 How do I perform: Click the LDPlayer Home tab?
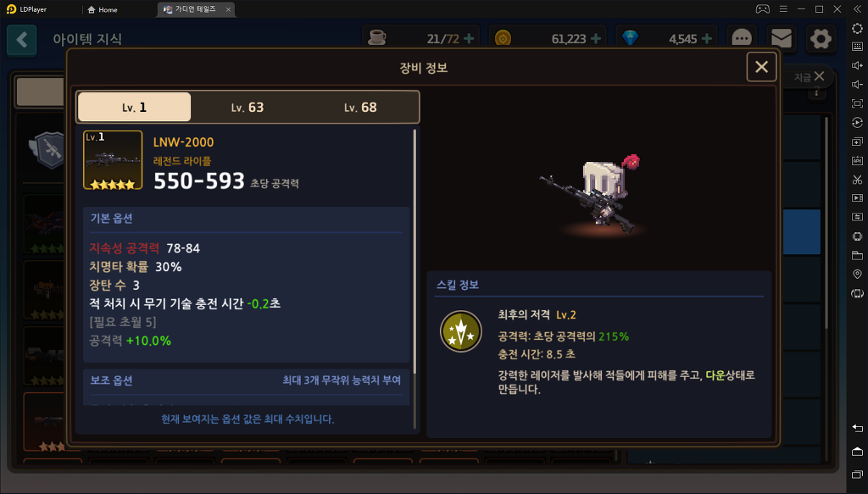point(103,9)
